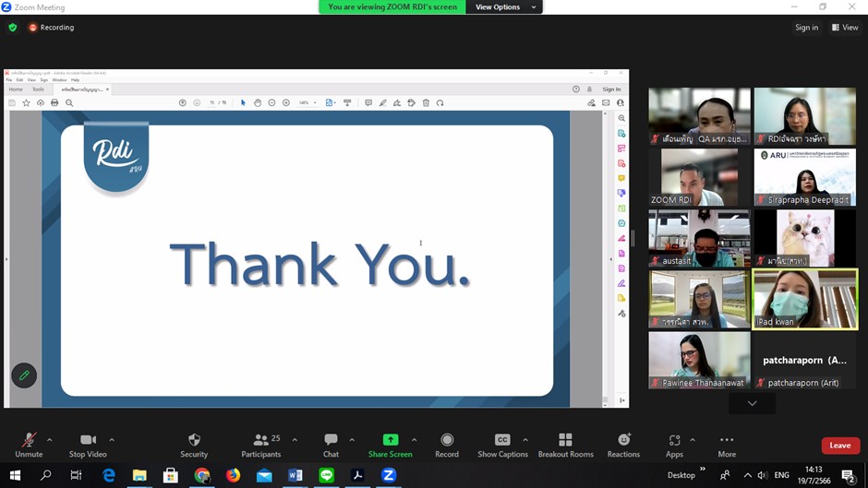Expand the arrow beside Participants

pos(295,440)
